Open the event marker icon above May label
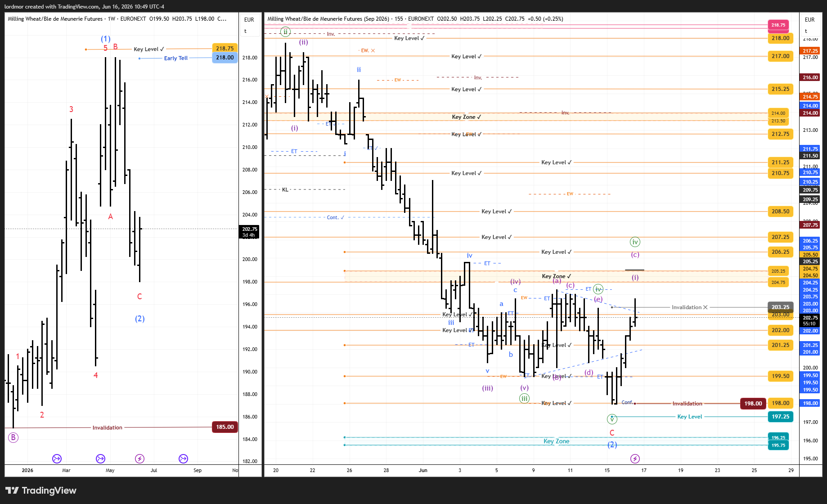827x504 pixels. pos(100,459)
